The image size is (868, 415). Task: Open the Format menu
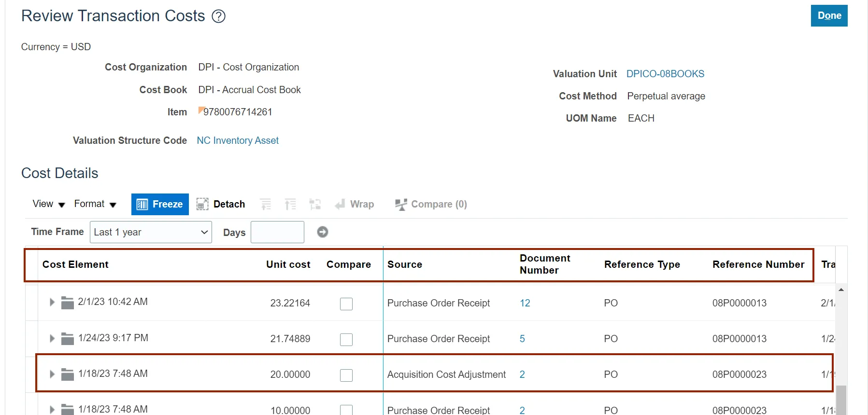(x=95, y=204)
